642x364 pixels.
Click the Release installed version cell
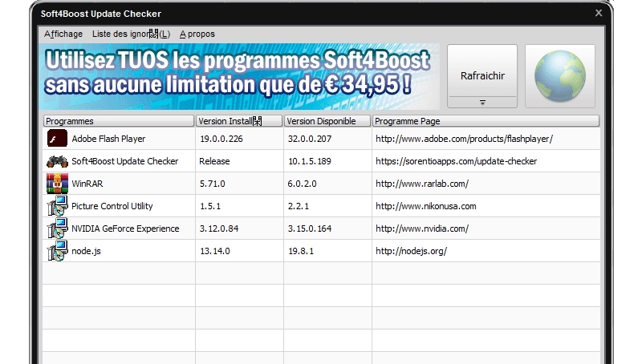(x=214, y=161)
